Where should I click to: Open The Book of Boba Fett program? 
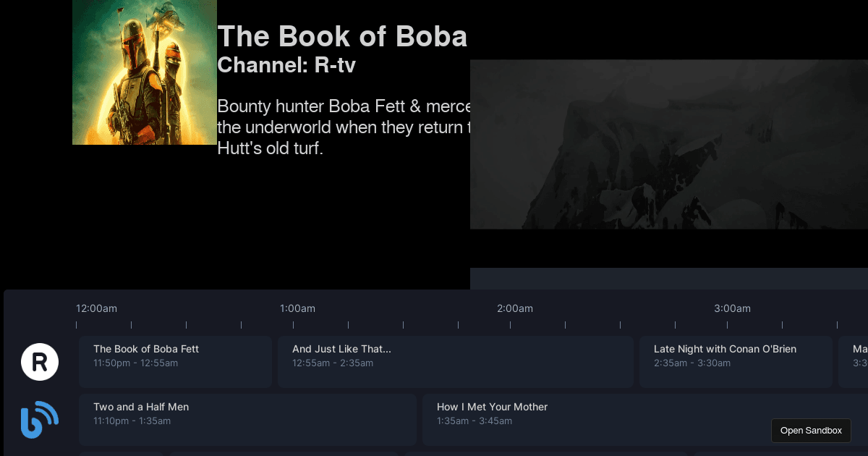tap(175, 361)
